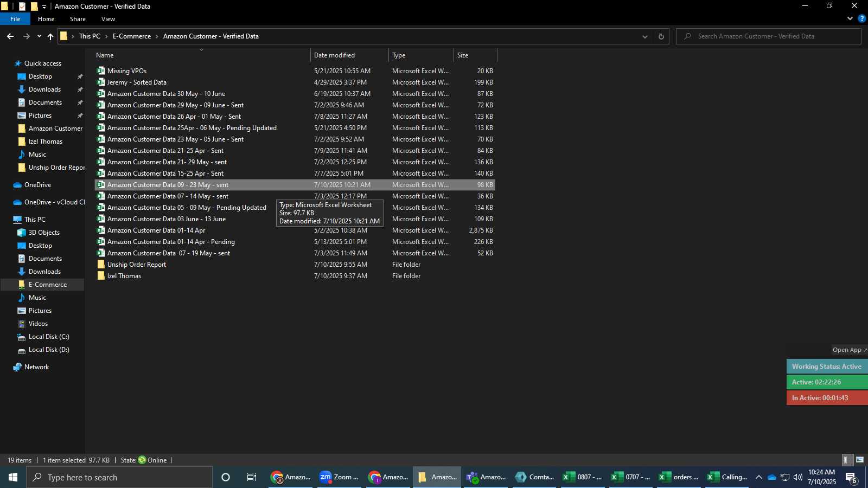Open the File menu

tap(15, 19)
